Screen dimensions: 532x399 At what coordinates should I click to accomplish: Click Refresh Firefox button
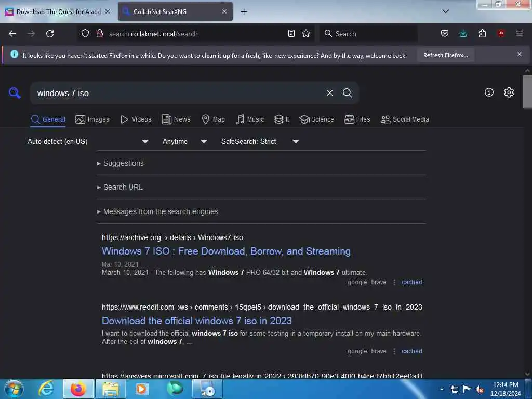click(445, 55)
